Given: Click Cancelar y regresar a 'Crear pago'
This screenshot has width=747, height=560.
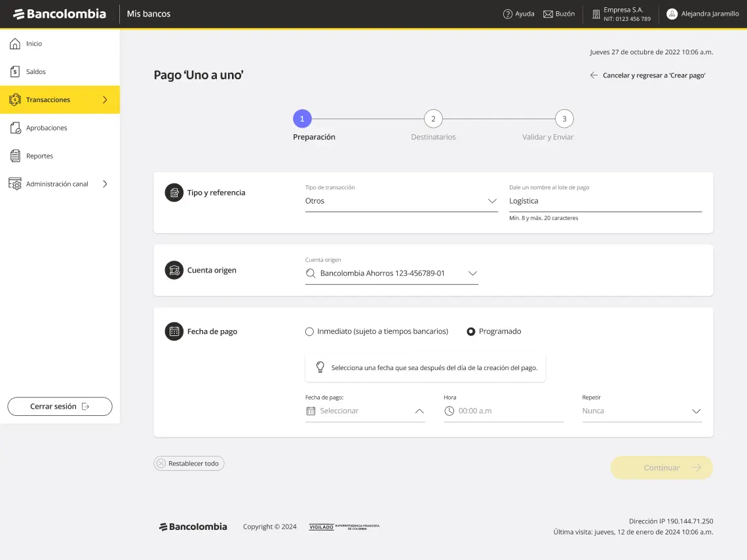Looking at the screenshot, I should pyautogui.click(x=653, y=75).
